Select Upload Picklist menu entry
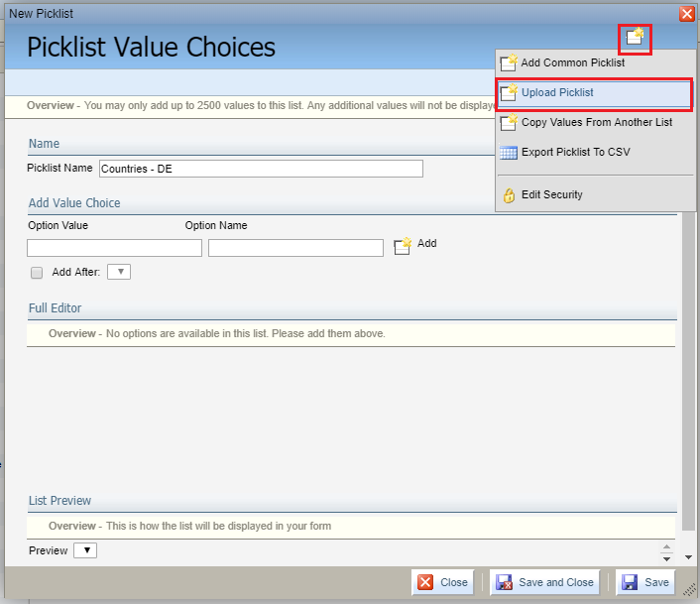 594,93
